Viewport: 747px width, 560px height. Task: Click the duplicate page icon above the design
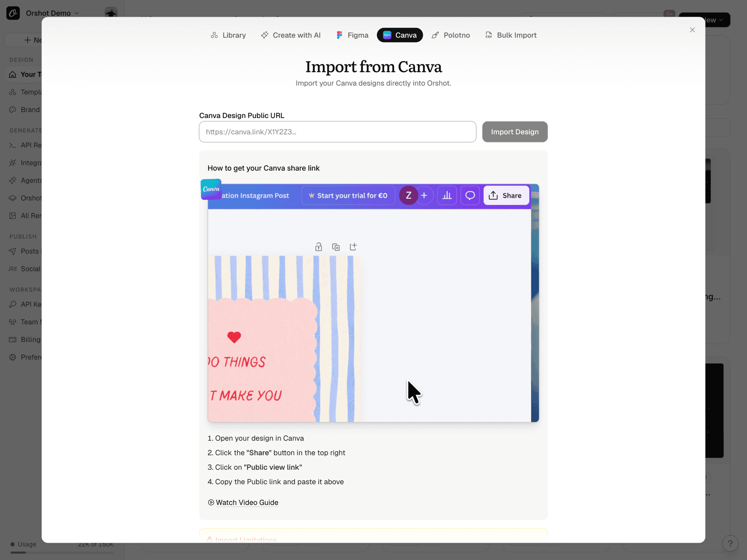[336, 247]
